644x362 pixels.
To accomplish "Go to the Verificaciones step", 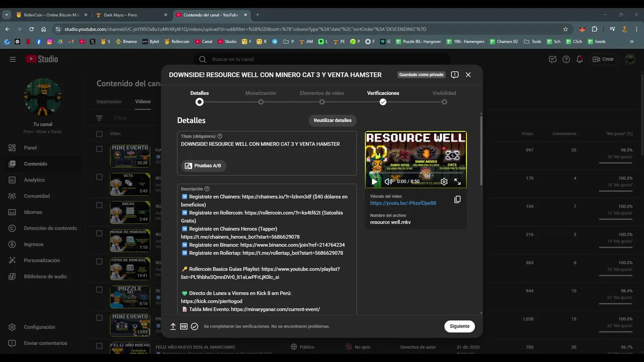I will click(383, 98).
